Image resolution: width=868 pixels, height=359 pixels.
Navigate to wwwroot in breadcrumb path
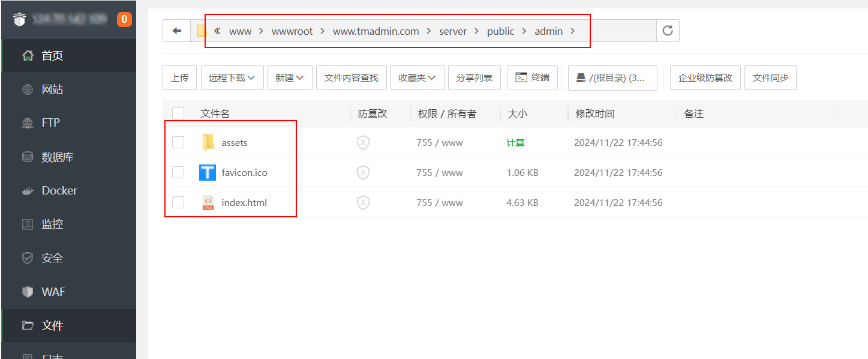(292, 31)
